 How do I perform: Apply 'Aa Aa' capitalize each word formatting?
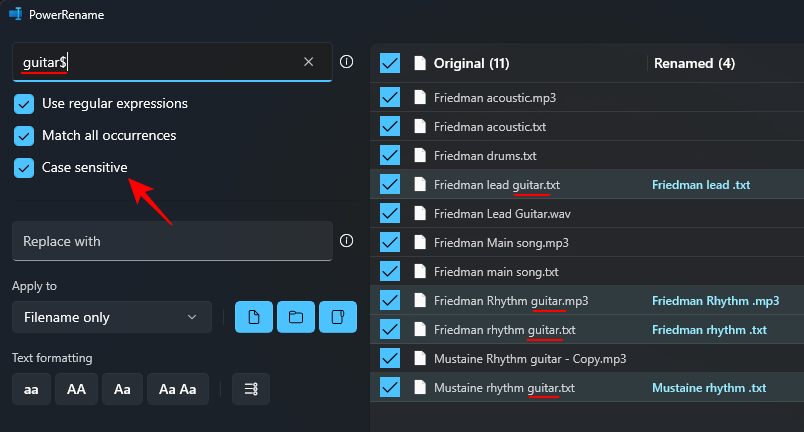[x=177, y=389]
